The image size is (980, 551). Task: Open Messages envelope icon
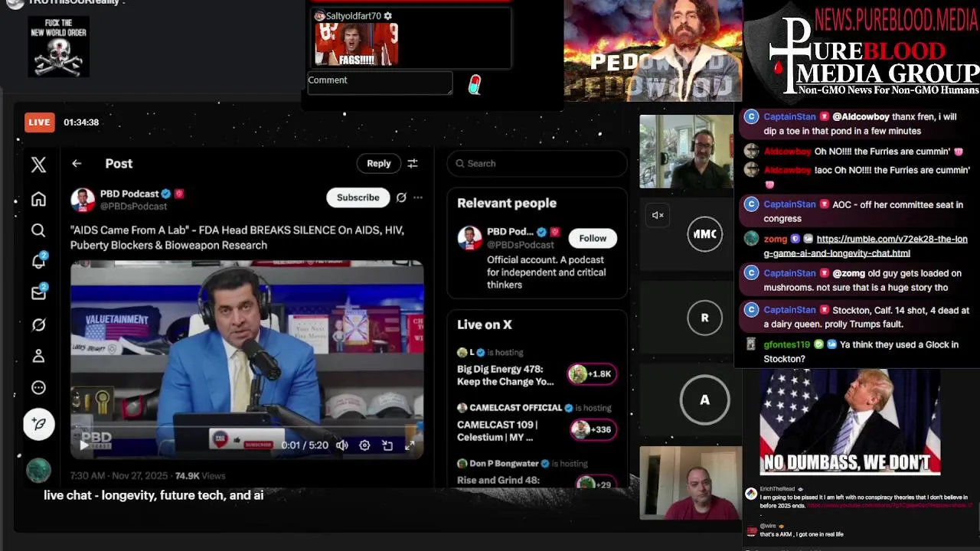click(x=38, y=292)
